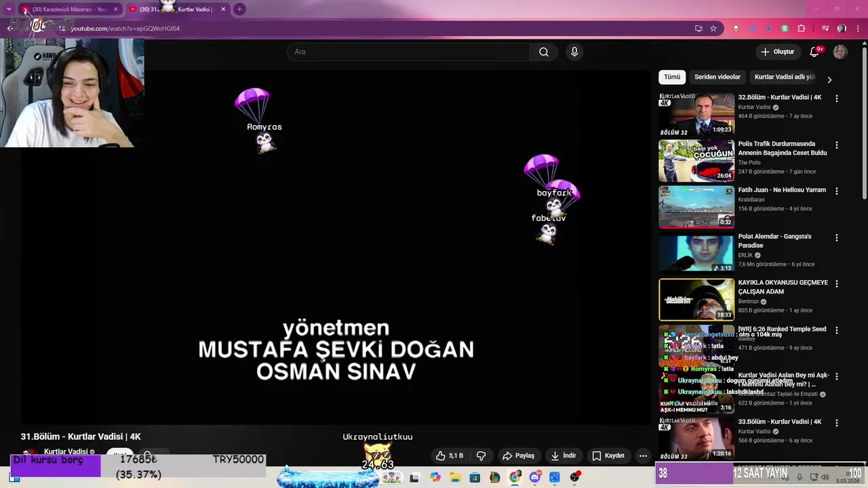Open Chrome tab search dropdown arrow
868x488 pixels.
[9, 9]
